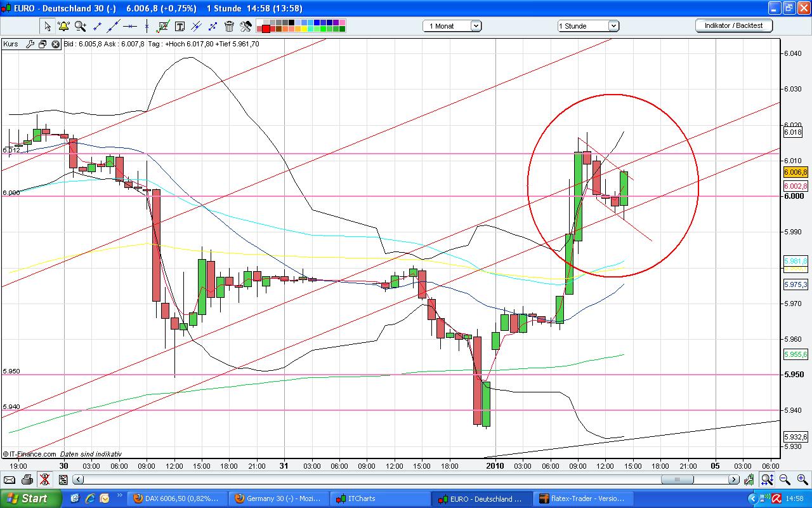
Task: Expand the 1 Stunde timeframe dropdown
Action: click(613, 26)
